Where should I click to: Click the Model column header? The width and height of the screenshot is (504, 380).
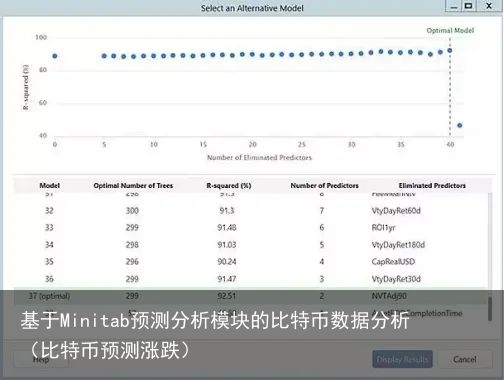pos(49,185)
